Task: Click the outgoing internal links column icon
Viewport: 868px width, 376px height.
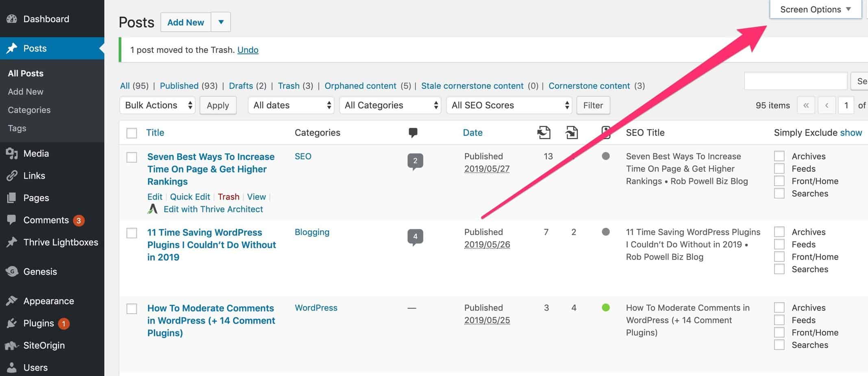Action: tap(544, 133)
